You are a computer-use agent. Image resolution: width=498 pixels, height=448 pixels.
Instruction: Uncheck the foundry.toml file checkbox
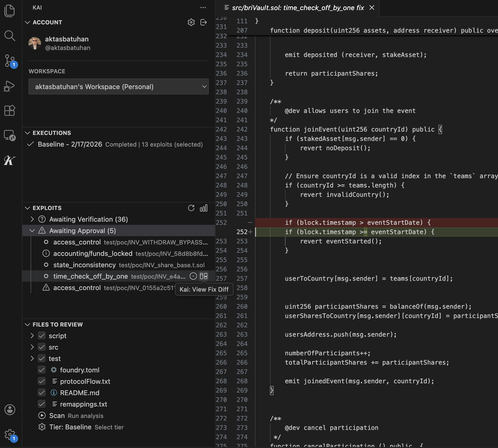(x=42, y=370)
